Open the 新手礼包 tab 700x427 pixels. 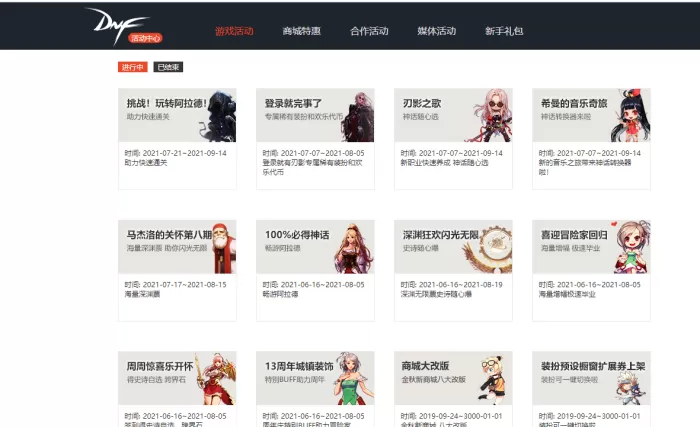504,31
